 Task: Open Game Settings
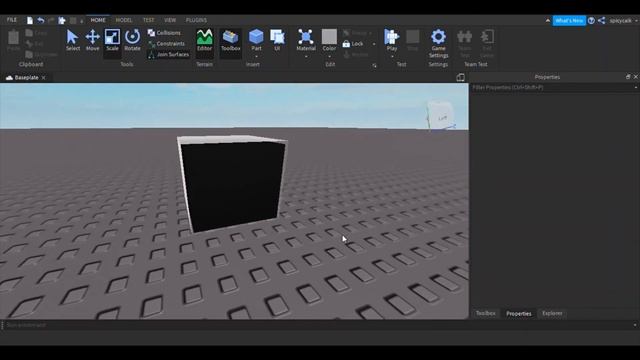(438, 43)
